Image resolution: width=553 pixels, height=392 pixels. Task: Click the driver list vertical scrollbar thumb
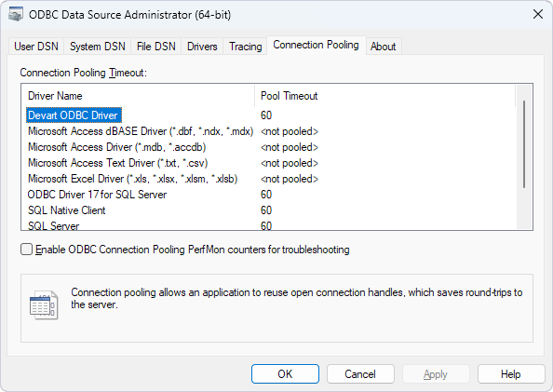[524, 144]
